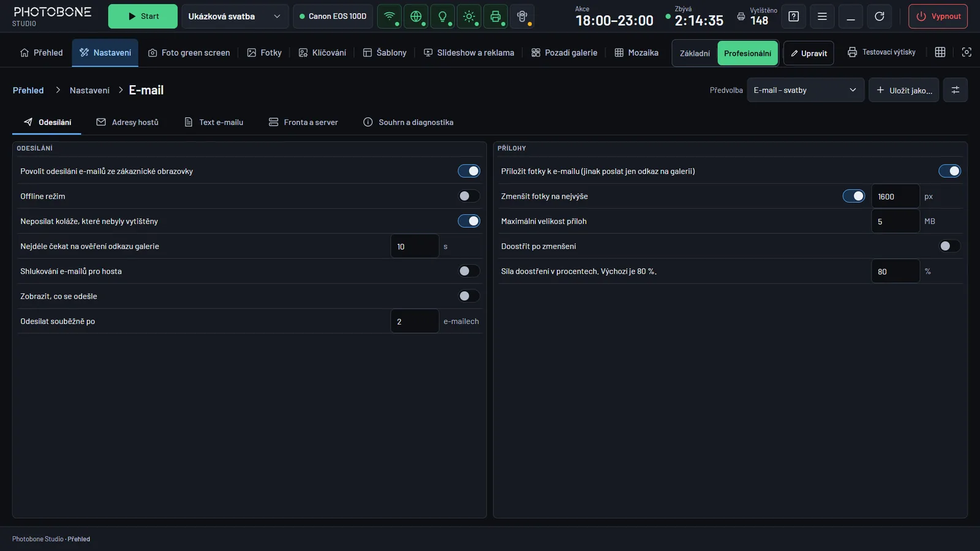Expand the Ukázková svatba event dropdown
This screenshot has height=551, width=980.
(235, 17)
